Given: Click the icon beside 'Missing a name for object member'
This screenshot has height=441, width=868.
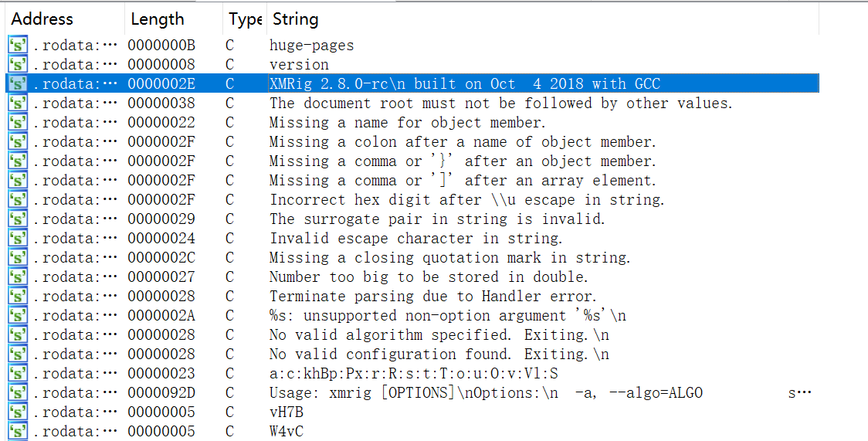Looking at the screenshot, I should [18, 122].
